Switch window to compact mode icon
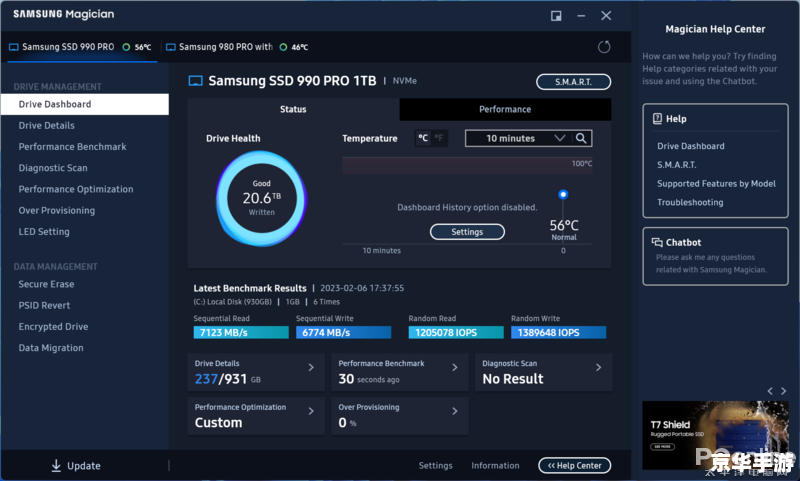This screenshot has height=481, width=800. (x=556, y=16)
